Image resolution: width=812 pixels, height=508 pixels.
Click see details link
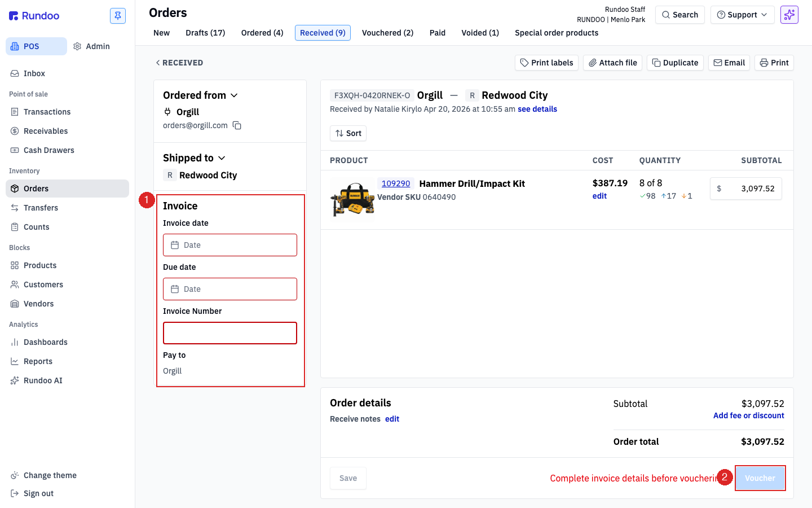(537, 109)
